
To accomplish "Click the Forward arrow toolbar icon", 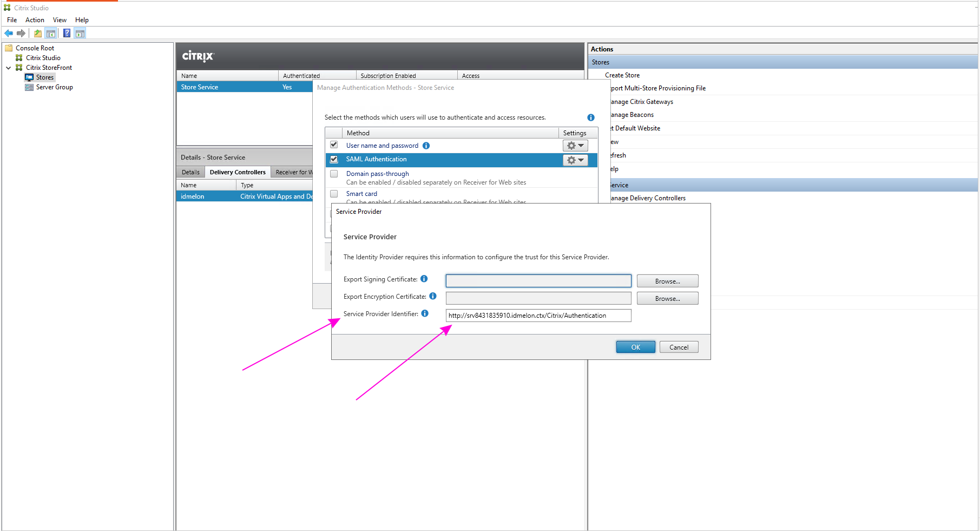I will 21,34.
